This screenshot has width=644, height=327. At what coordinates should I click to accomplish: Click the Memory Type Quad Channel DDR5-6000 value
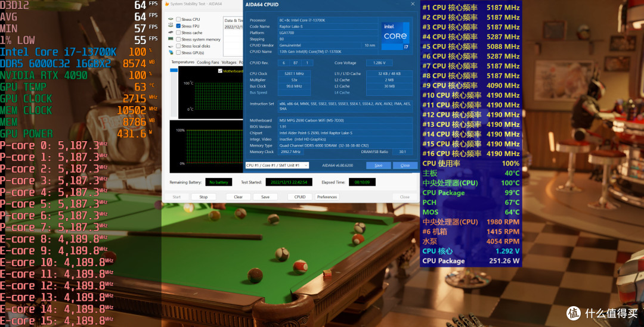point(345,145)
